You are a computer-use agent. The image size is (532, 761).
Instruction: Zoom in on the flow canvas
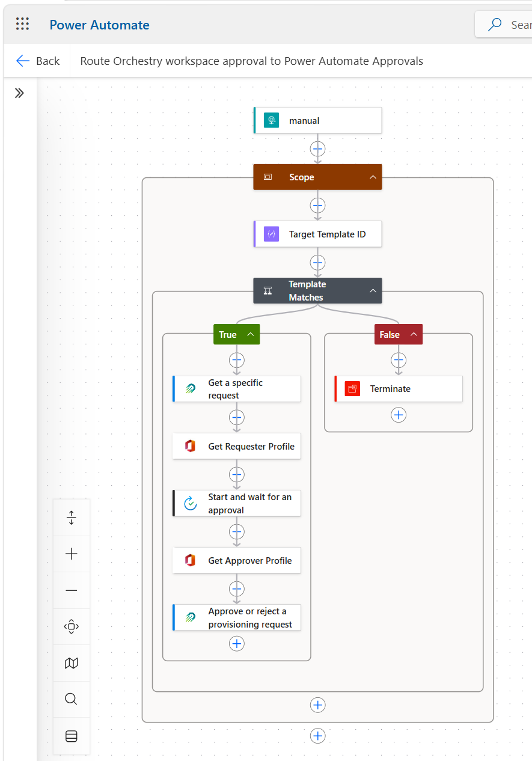click(72, 554)
